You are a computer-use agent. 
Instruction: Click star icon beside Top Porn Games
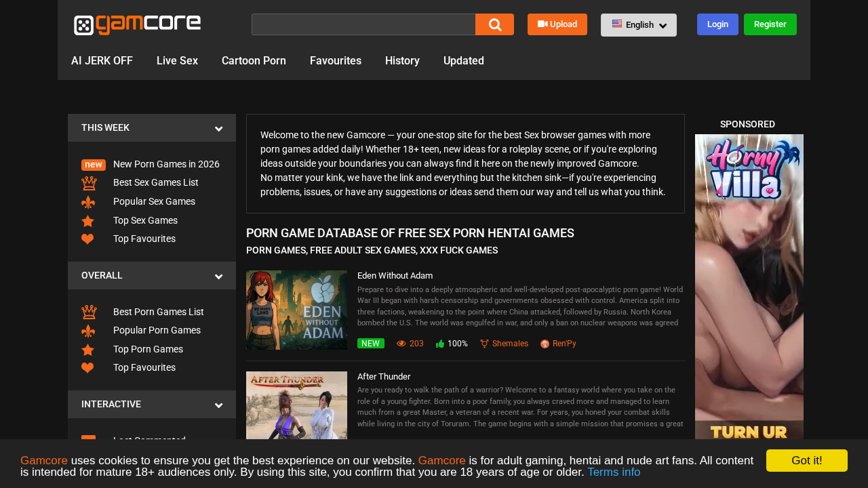[87, 350]
